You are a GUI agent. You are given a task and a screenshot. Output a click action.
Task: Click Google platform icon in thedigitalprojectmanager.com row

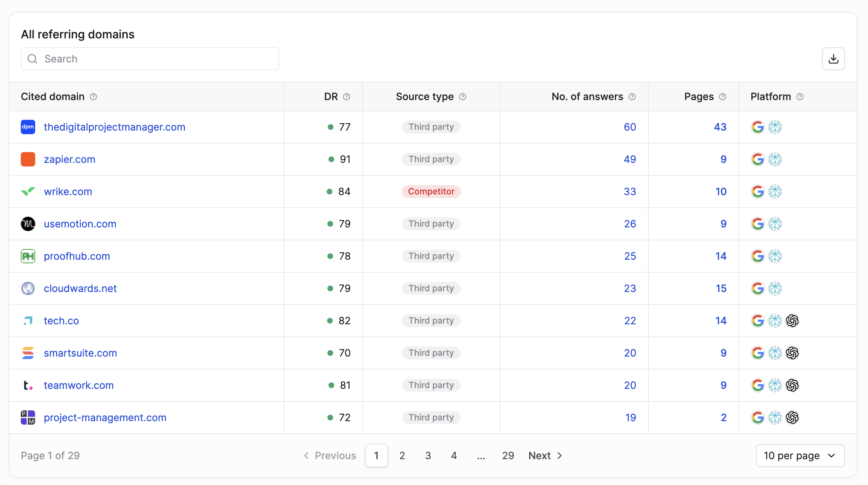tap(757, 127)
